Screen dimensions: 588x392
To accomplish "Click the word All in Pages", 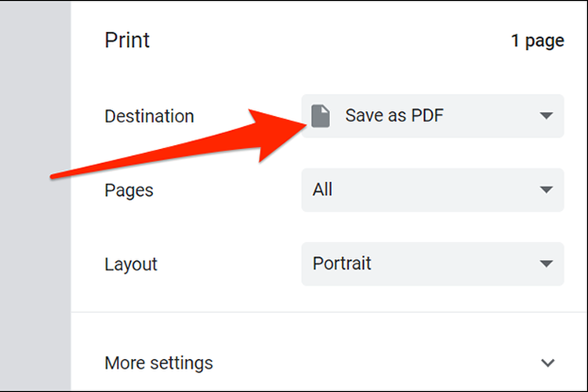I will coord(322,190).
